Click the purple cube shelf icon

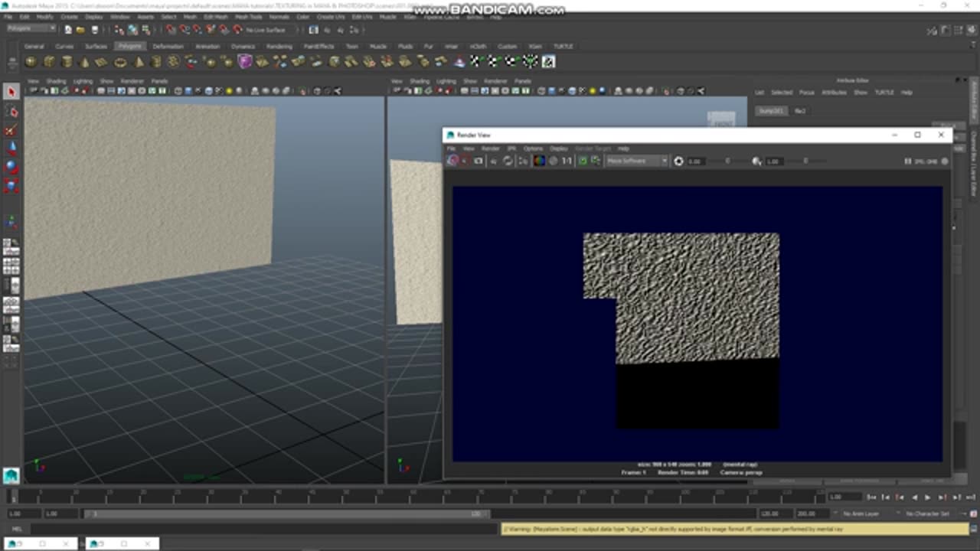pos(245,62)
